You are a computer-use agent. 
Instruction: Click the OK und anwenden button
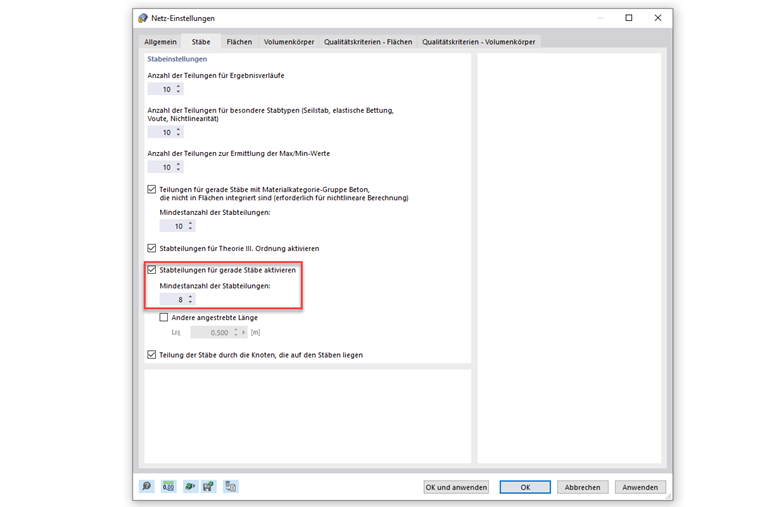[x=456, y=487]
